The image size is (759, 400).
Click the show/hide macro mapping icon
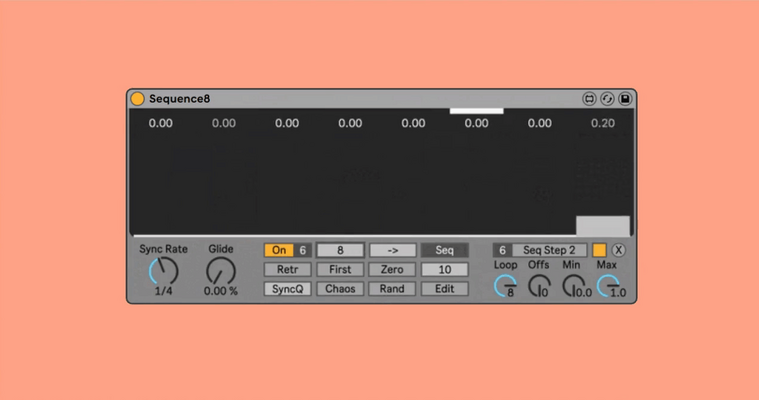click(x=589, y=99)
